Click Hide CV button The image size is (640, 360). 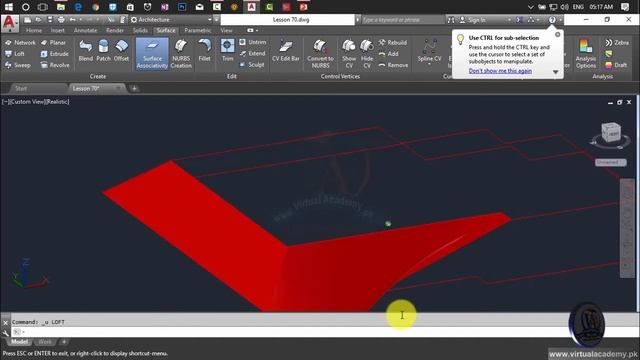click(x=367, y=54)
